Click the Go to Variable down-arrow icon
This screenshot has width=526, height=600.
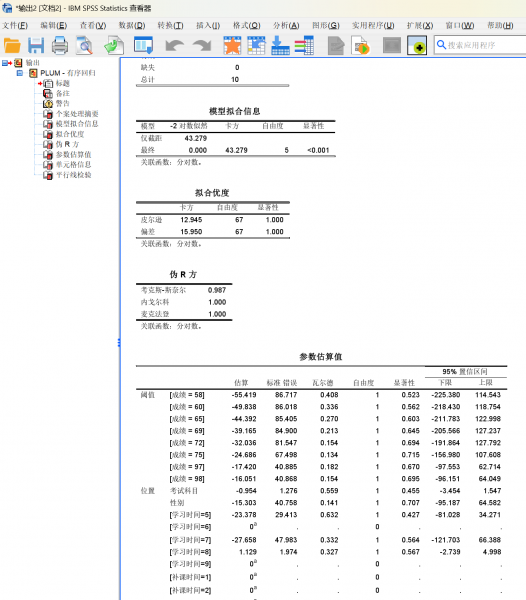[280, 46]
